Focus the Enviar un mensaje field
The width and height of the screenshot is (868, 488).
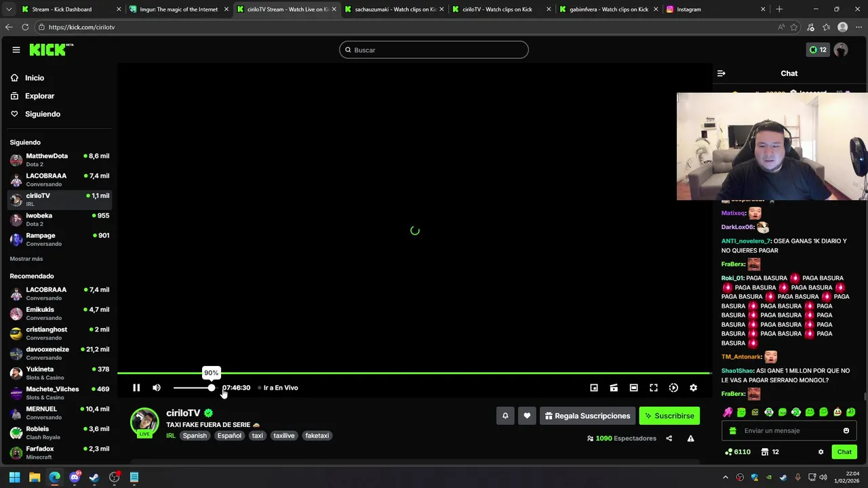(789, 430)
